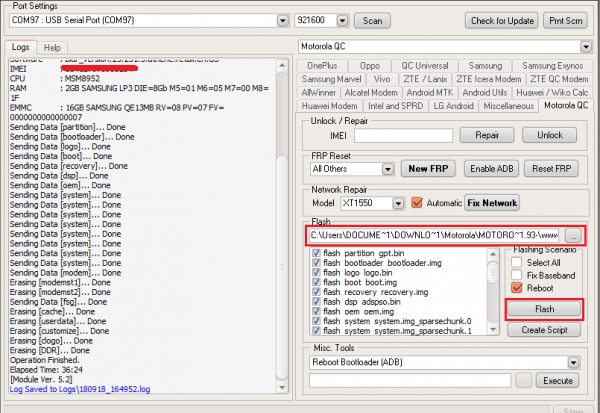Click the Fix Network button
Image resolution: width=600 pixels, height=413 pixels.
pos(492,203)
